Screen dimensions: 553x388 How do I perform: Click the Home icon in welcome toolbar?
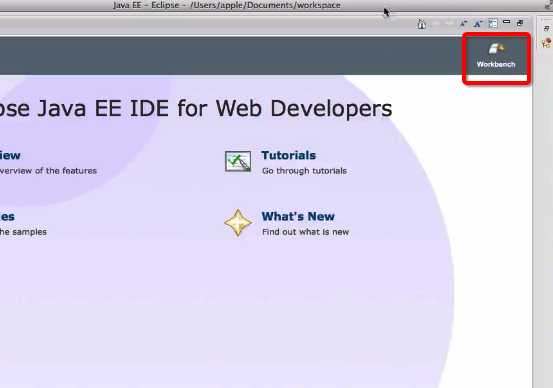pyautogui.click(x=421, y=24)
